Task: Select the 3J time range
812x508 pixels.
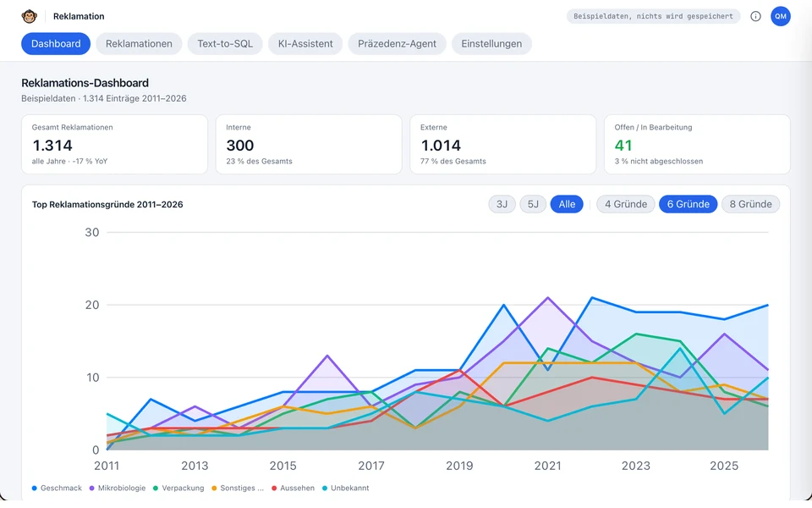Action: click(x=502, y=204)
